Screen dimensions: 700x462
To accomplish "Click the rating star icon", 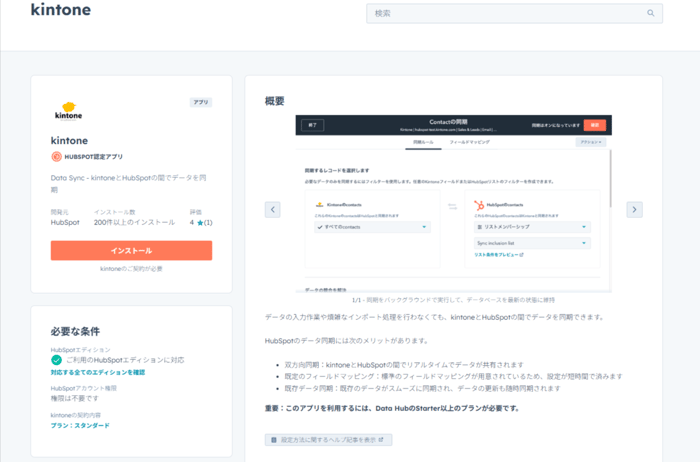I will pyautogui.click(x=200, y=223).
